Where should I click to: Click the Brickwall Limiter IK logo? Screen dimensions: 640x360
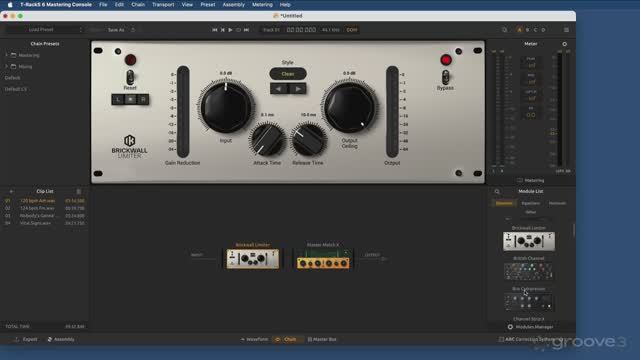(129, 140)
